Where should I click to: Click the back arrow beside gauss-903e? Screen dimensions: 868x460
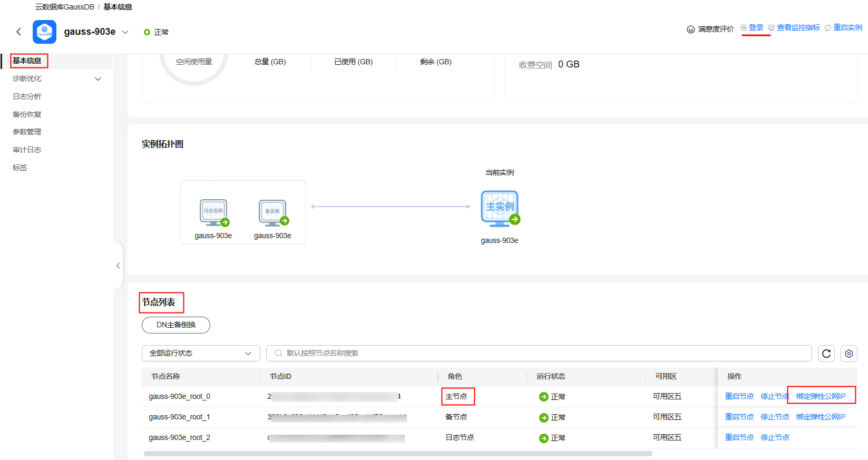pyautogui.click(x=19, y=32)
